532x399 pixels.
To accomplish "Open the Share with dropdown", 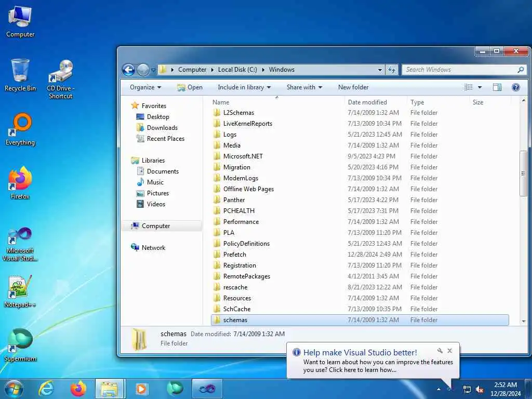I will pos(304,87).
